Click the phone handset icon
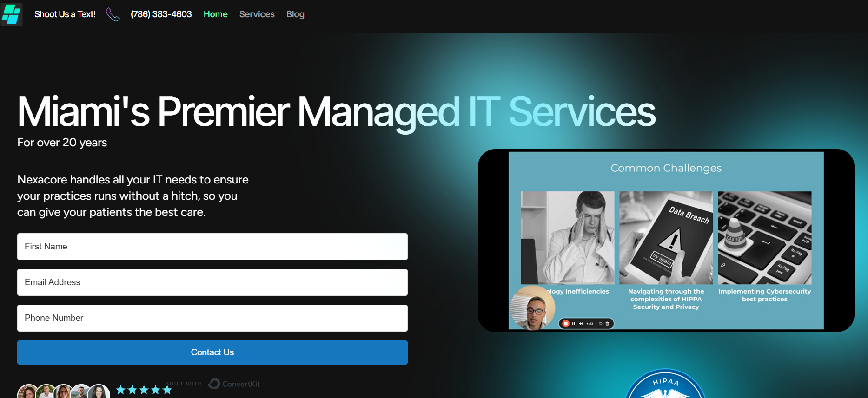The height and width of the screenshot is (398, 868). click(x=113, y=14)
